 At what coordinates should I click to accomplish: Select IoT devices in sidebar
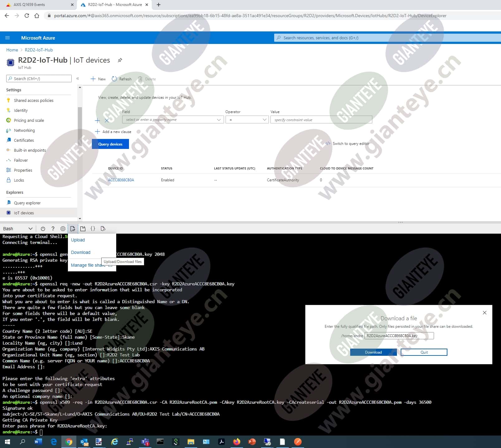tap(39, 213)
